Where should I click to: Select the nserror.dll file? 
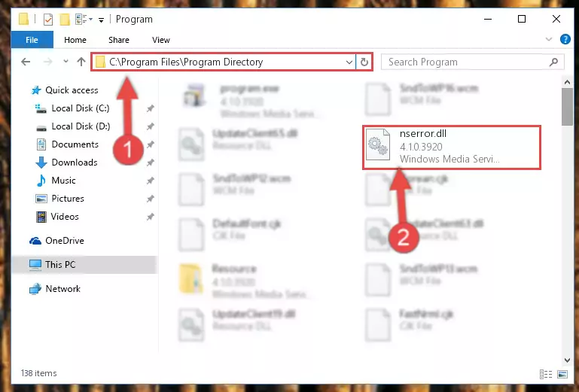pyautogui.click(x=451, y=147)
